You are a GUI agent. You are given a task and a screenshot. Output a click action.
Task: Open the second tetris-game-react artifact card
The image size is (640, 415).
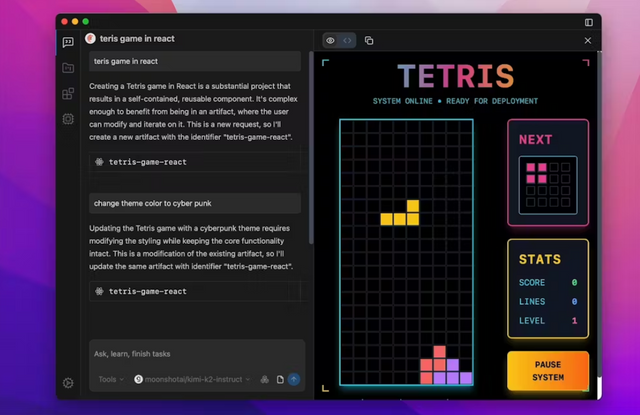pos(198,291)
